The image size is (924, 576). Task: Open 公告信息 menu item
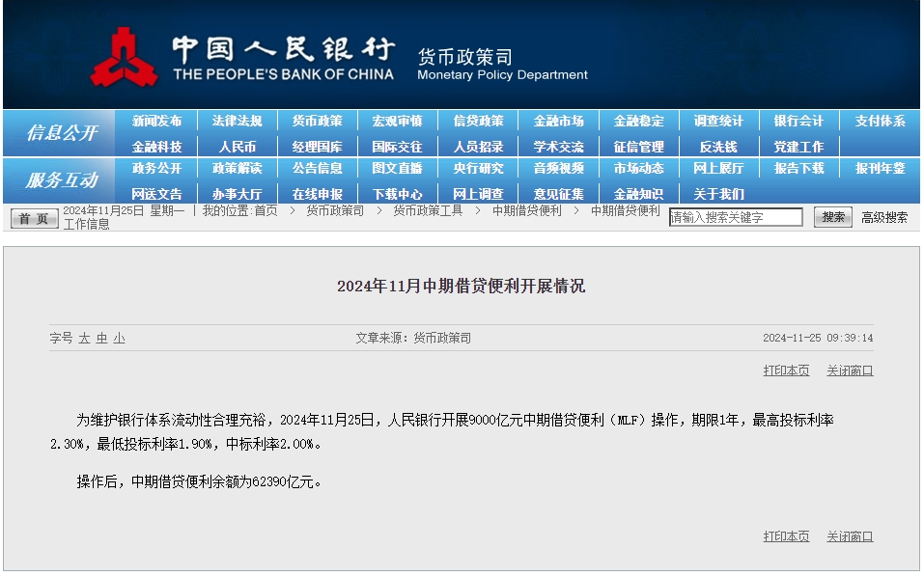317,169
